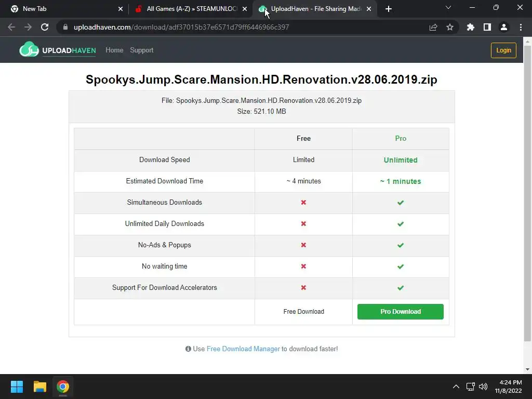Click the green Unlimited speed text
The height and width of the screenshot is (399, 532).
[401, 160]
